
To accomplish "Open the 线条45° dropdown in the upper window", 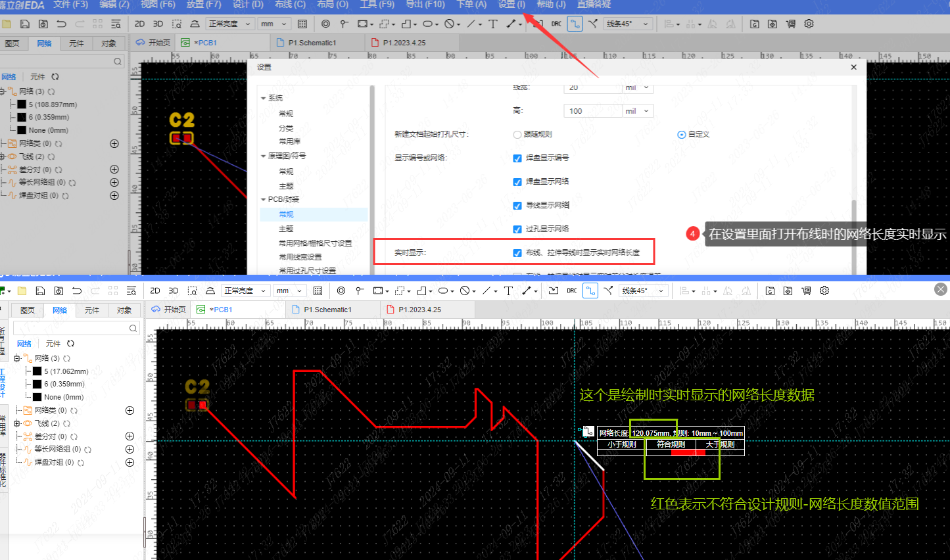I will point(628,24).
